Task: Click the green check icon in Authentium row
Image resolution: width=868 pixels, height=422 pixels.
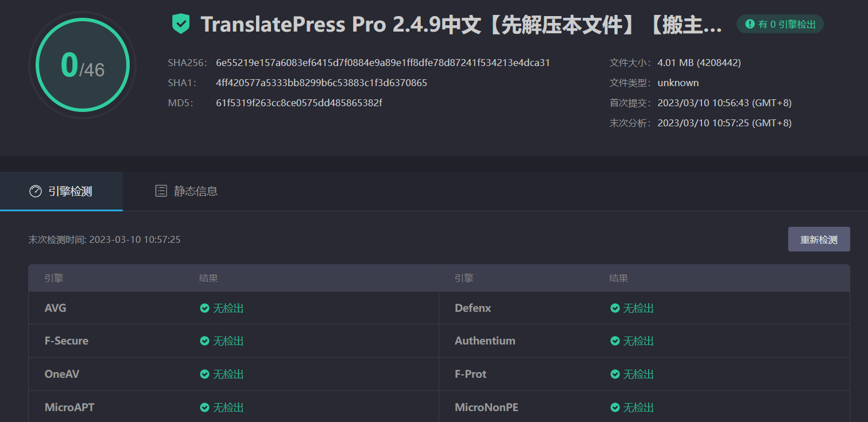Action: point(615,341)
